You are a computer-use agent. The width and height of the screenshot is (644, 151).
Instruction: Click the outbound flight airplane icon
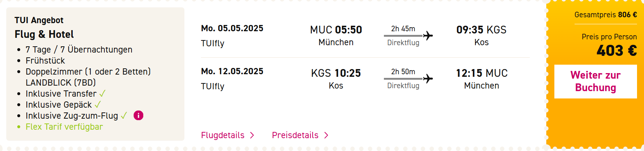pyautogui.click(x=428, y=36)
